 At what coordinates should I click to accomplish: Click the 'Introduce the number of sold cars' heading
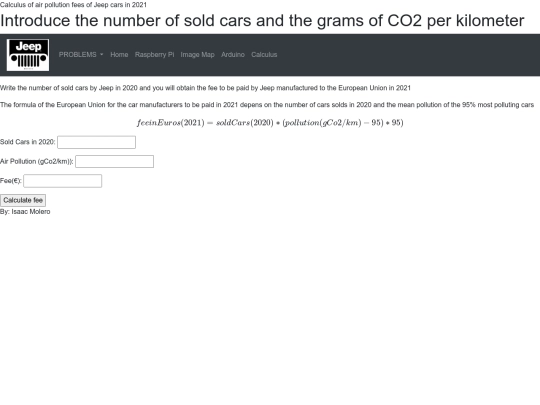[x=262, y=21]
